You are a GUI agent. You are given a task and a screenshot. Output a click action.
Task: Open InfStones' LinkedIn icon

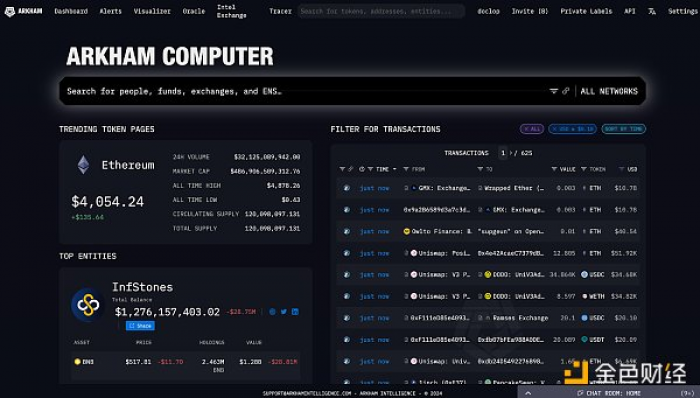[x=295, y=312]
